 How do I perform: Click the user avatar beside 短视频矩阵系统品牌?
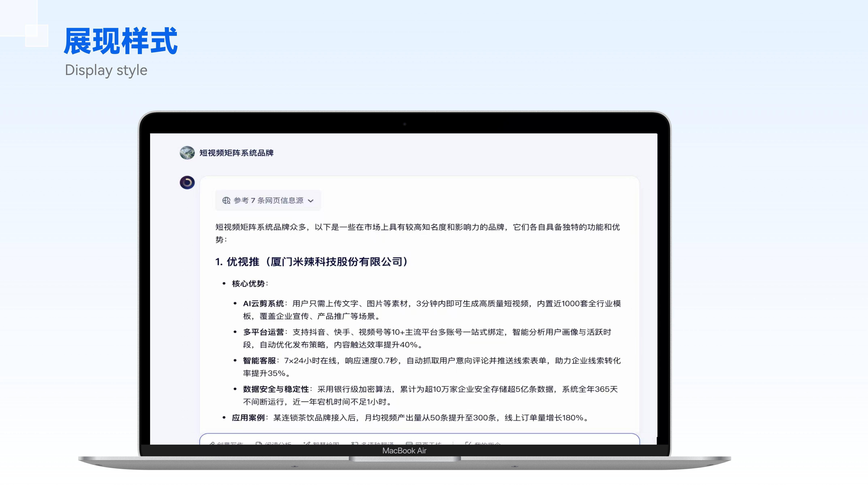coord(187,153)
